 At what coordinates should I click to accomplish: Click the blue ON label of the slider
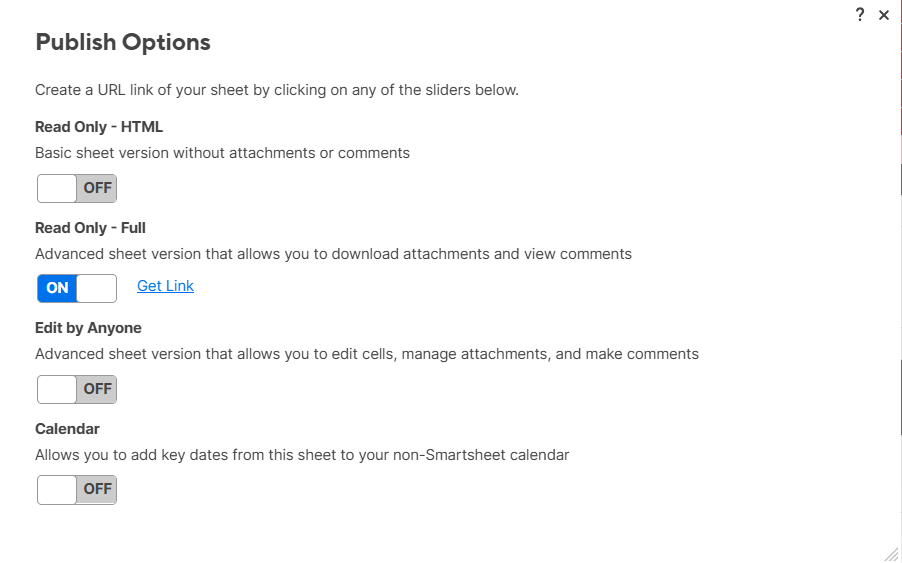(57, 288)
